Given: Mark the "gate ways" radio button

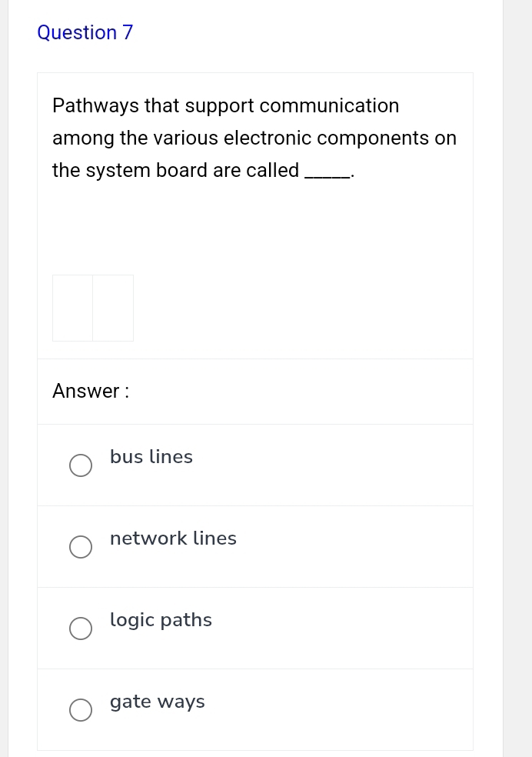Looking at the screenshot, I should (x=81, y=710).
